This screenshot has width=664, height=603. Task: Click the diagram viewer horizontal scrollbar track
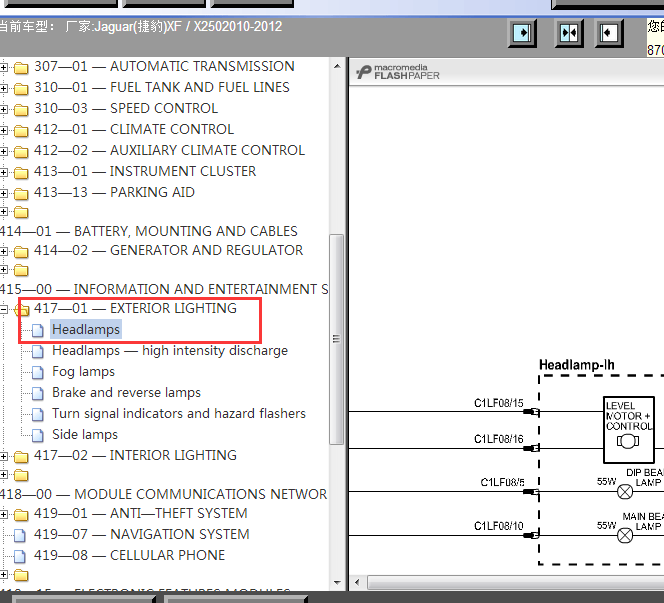point(515,583)
